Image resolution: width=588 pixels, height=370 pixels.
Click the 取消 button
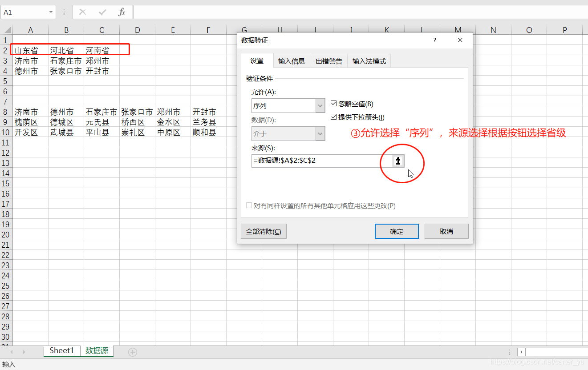(446, 231)
